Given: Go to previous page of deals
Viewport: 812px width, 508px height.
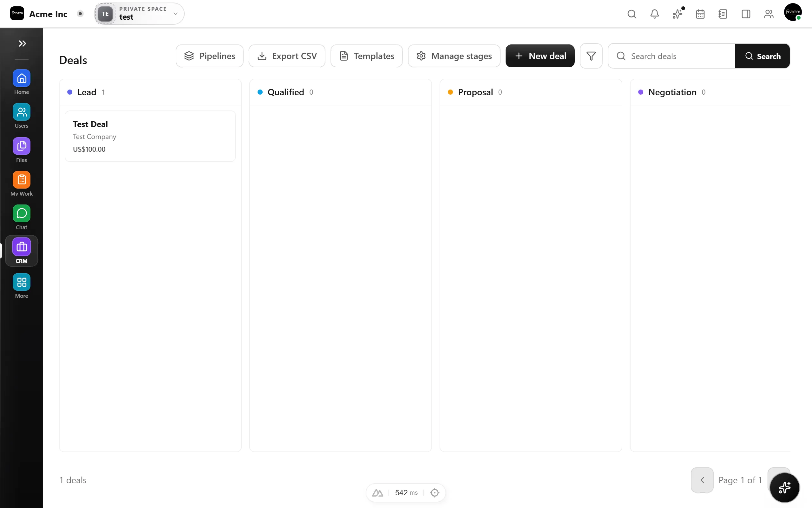Looking at the screenshot, I should click(x=702, y=480).
